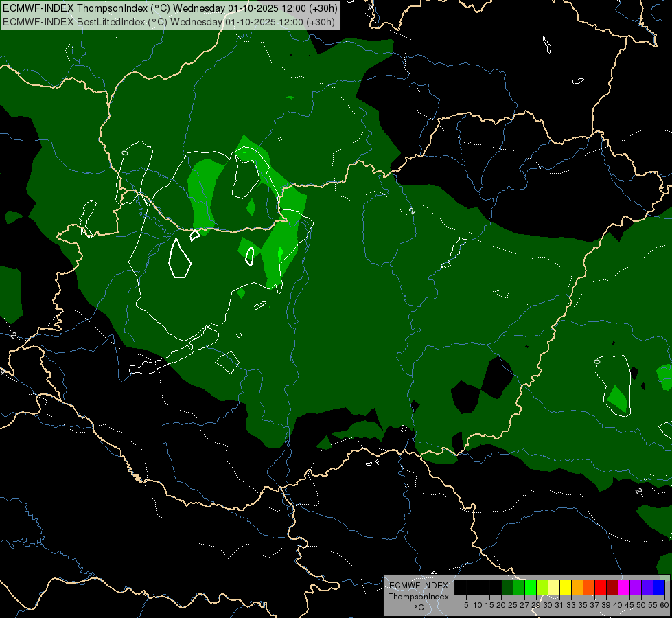Pick the pale yellow 30–31 legend swatch
This screenshot has width=672, height=618.
[554, 587]
